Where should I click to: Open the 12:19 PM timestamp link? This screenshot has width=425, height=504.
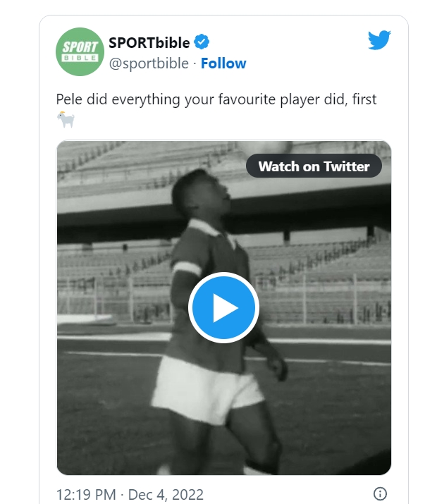point(86,493)
